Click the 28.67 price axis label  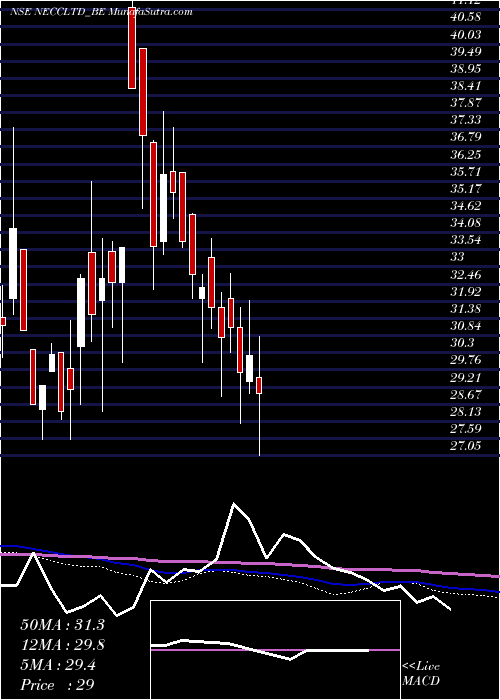click(x=467, y=395)
